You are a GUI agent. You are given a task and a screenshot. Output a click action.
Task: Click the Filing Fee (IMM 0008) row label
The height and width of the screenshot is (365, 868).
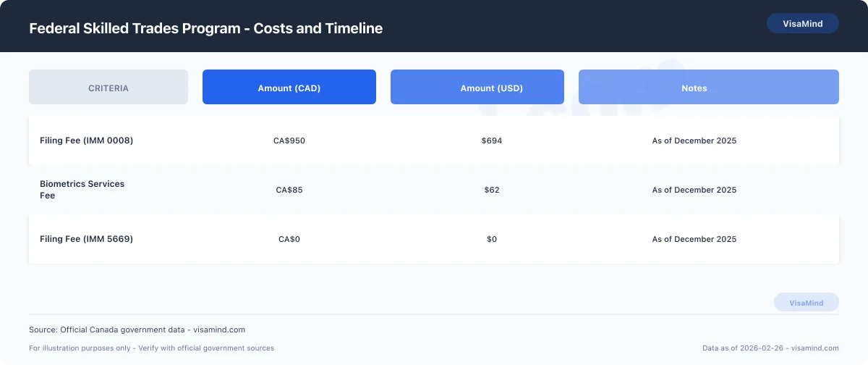pyautogui.click(x=87, y=140)
